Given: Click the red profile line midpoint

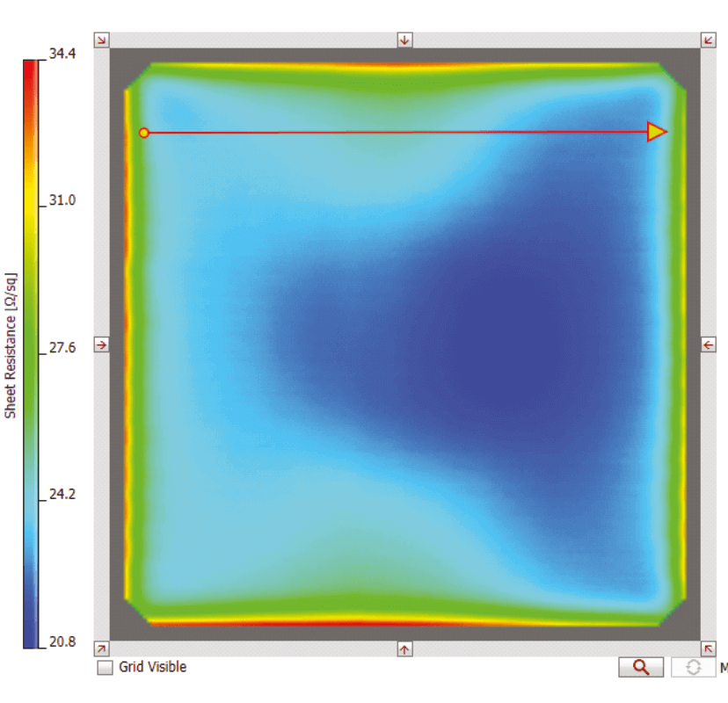Looking at the screenshot, I should 400,133.
